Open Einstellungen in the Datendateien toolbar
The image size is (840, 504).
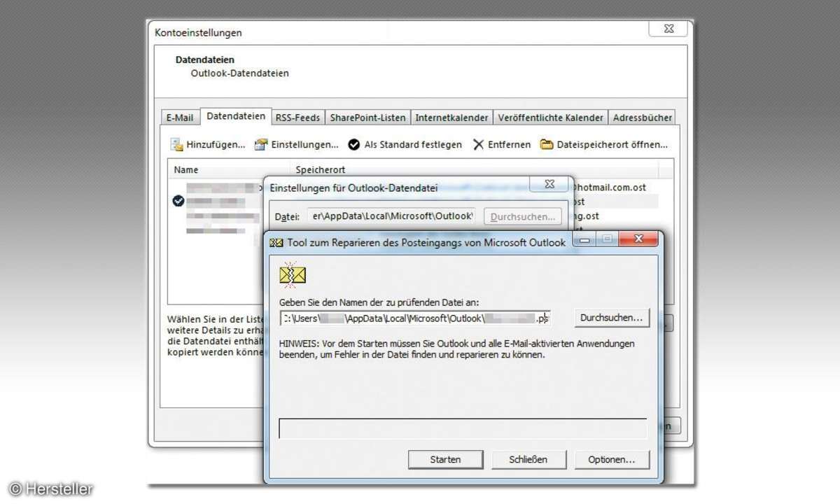click(x=296, y=145)
